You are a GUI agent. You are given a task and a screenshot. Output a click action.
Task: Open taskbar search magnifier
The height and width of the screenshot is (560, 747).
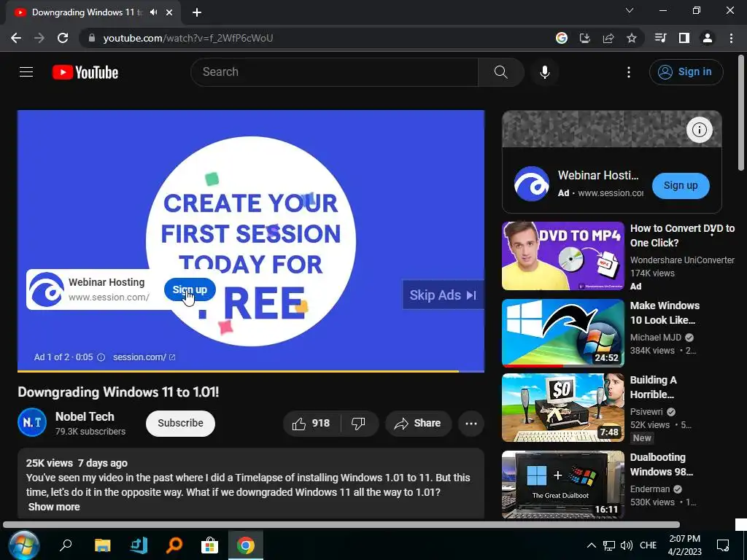click(x=65, y=545)
